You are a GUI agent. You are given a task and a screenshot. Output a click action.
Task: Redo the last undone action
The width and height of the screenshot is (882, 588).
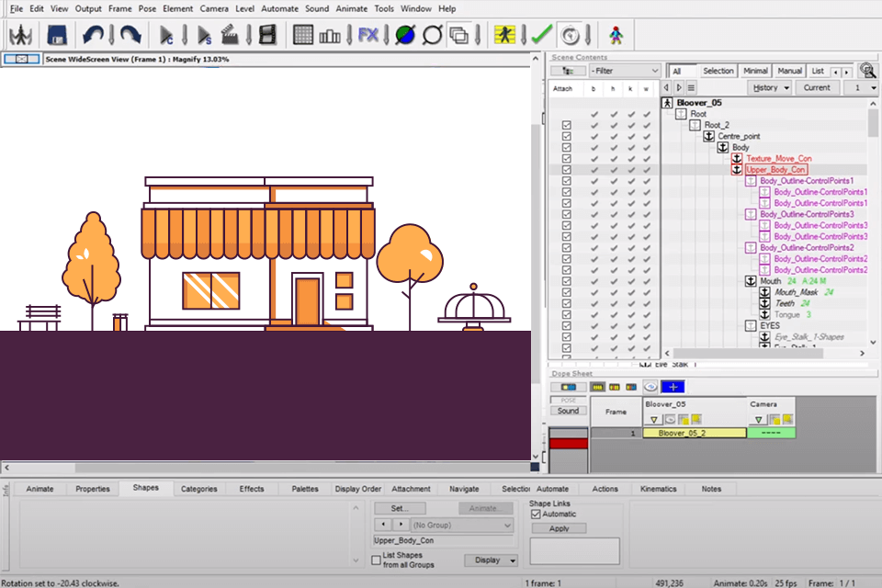click(x=131, y=34)
